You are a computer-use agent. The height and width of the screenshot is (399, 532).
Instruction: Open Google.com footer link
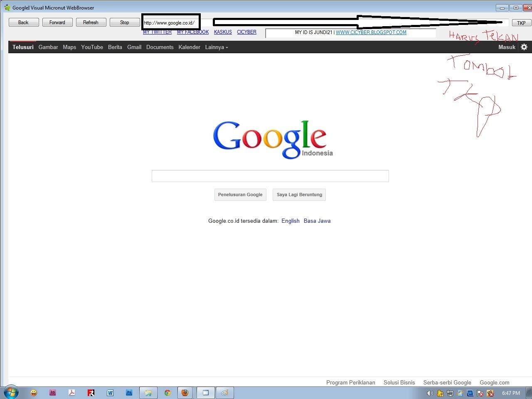[x=494, y=382]
